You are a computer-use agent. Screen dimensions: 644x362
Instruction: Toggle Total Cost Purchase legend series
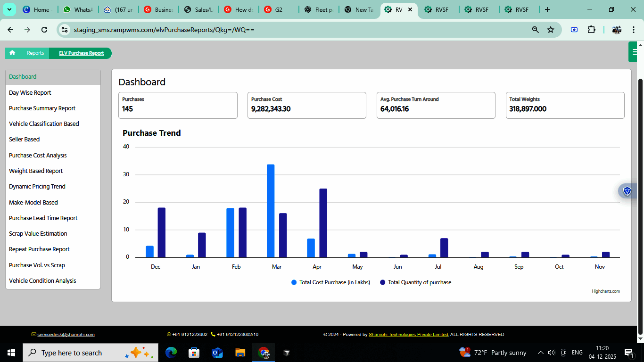tap(330, 282)
